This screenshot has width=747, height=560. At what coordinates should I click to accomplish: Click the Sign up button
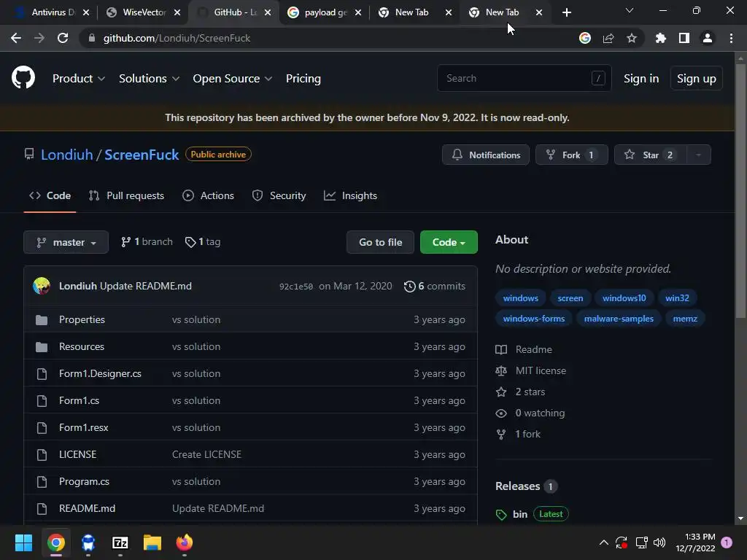coord(697,79)
